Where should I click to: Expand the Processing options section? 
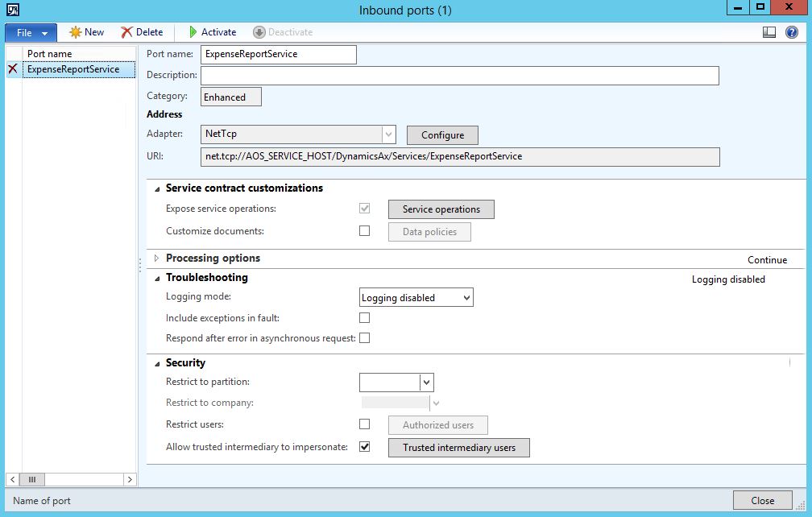point(157,258)
